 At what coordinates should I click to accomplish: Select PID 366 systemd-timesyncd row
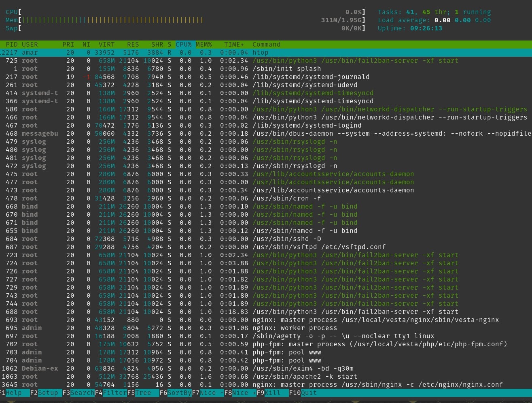[x=266, y=101]
